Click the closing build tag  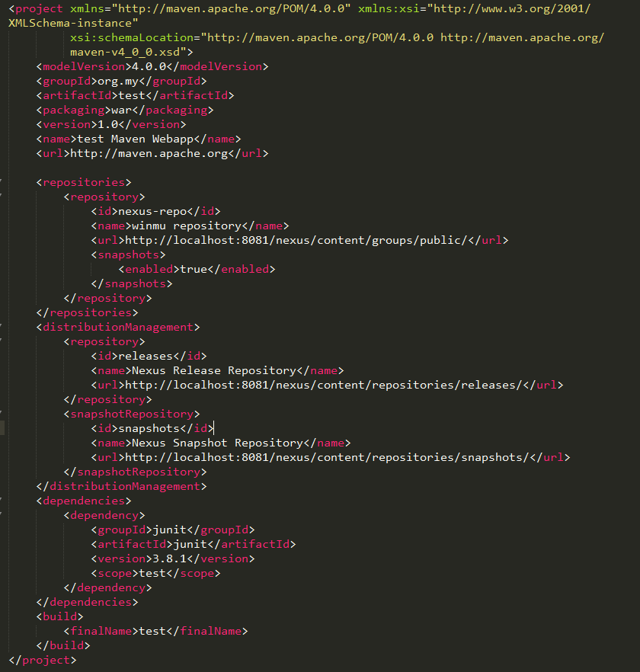tap(63, 646)
